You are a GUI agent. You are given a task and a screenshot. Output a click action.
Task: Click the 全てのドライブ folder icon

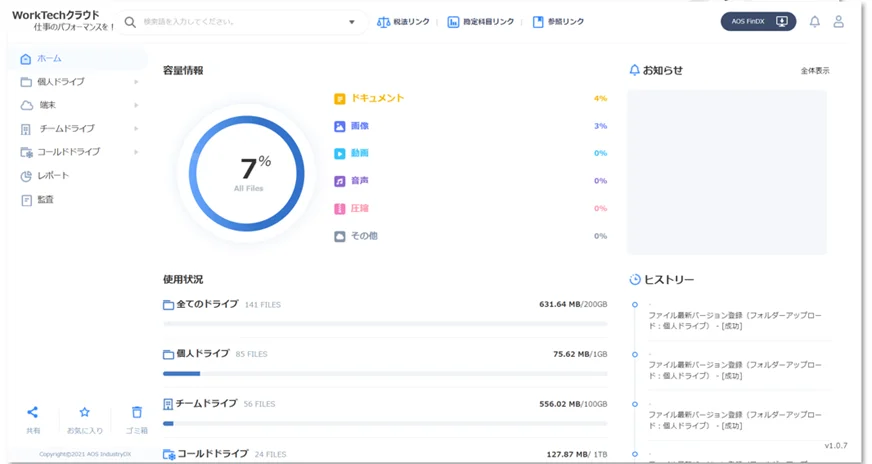pyautogui.click(x=169, y=305)
